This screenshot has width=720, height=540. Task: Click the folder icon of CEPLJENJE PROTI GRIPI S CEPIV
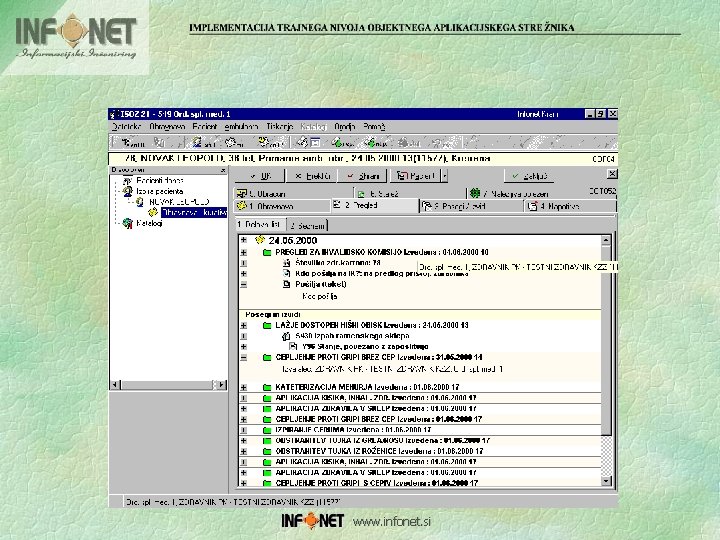[267, 483]
